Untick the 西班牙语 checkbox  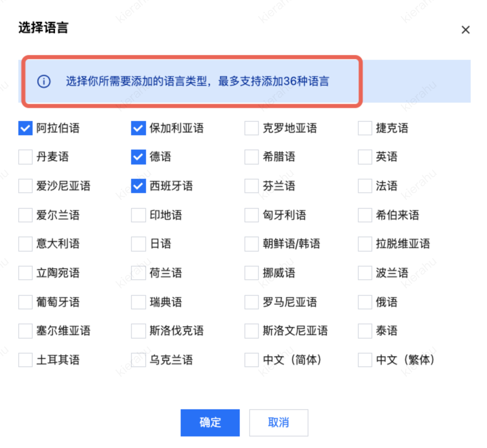tap(139, 186)
